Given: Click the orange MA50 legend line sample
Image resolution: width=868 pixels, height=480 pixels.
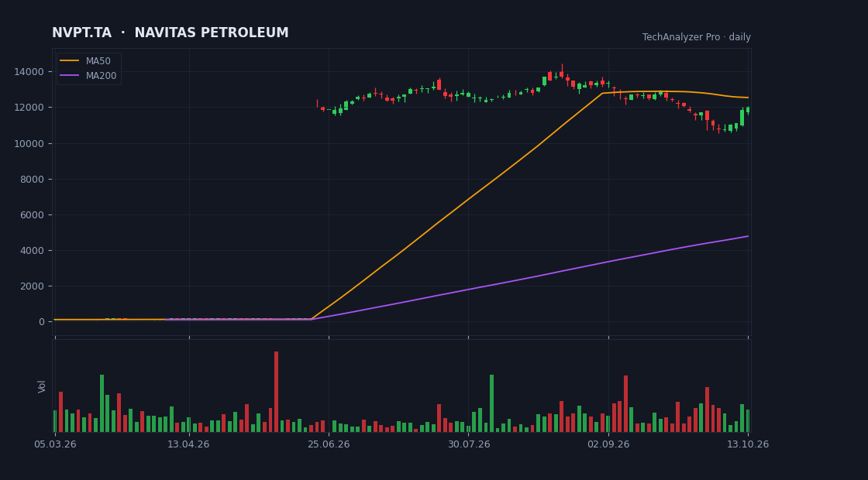Looking at the screenshot, I should click(x=70, y=61).
